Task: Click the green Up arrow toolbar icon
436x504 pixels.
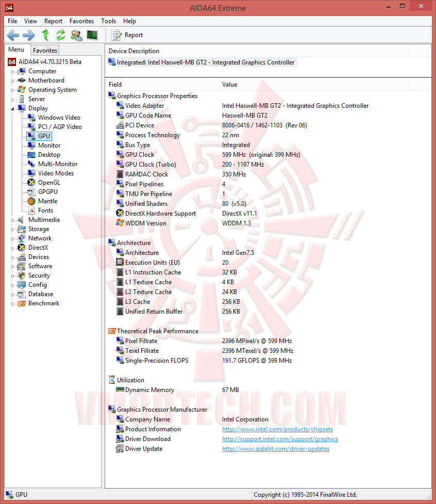Action: [45, 35]
